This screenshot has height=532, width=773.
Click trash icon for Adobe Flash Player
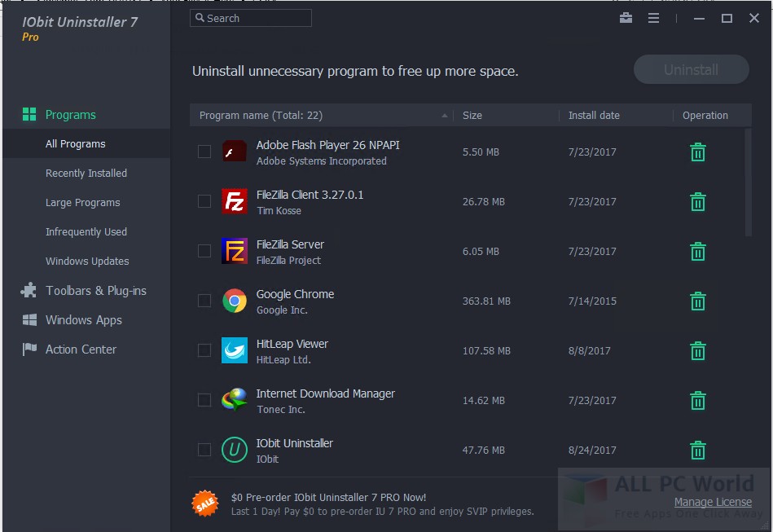[697, 152]
